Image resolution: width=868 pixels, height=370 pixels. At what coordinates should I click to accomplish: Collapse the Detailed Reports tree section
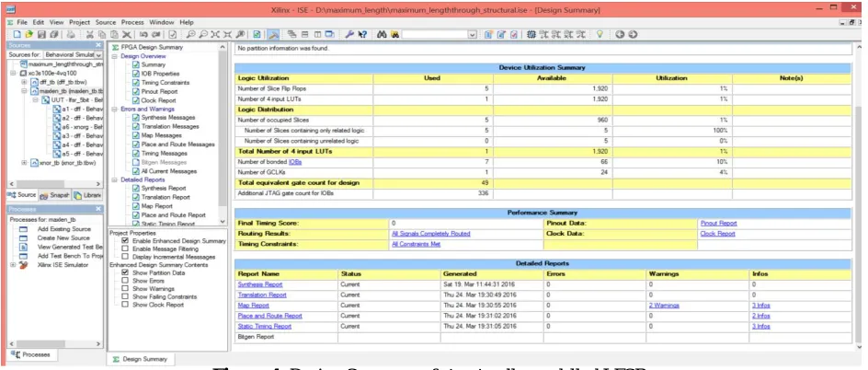[x=113, y=180]
